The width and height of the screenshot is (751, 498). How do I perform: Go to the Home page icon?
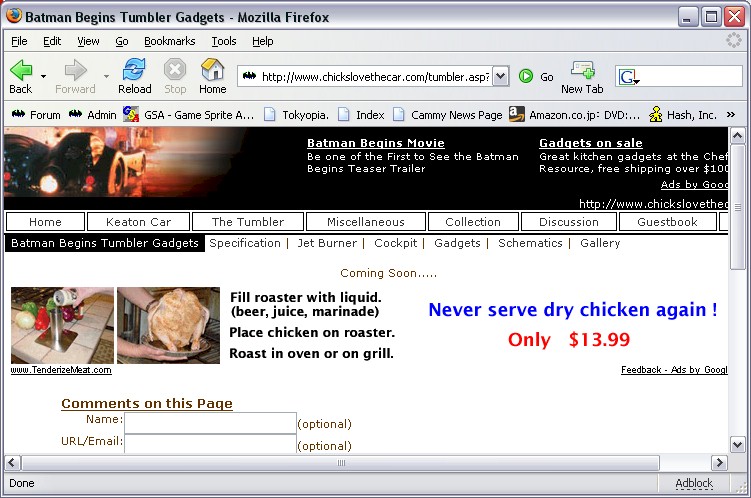tap(213, 70)
